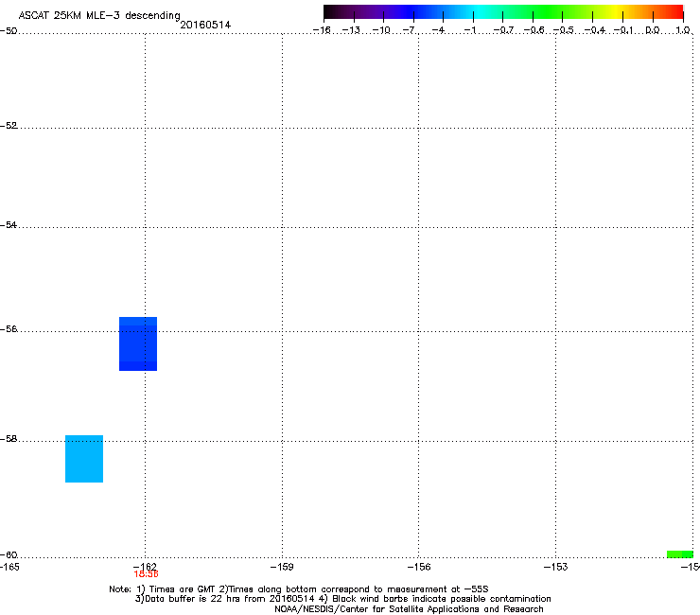Click longitude axis label -153

(555, 567)
